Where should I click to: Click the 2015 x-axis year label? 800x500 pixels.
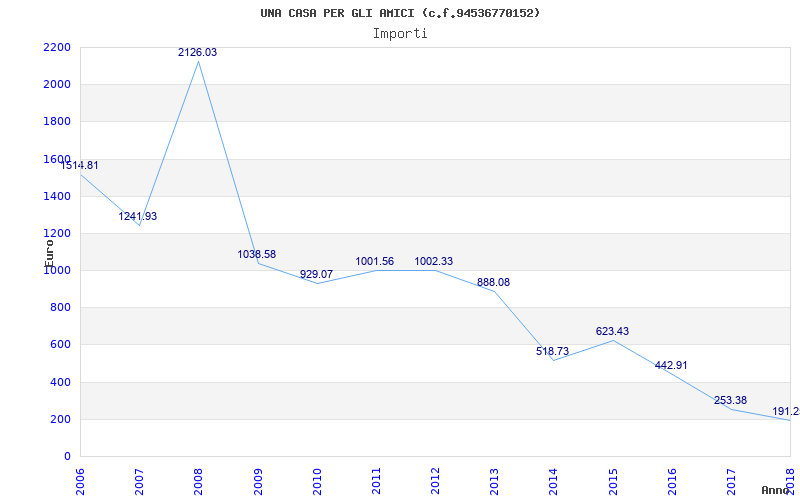613,481
